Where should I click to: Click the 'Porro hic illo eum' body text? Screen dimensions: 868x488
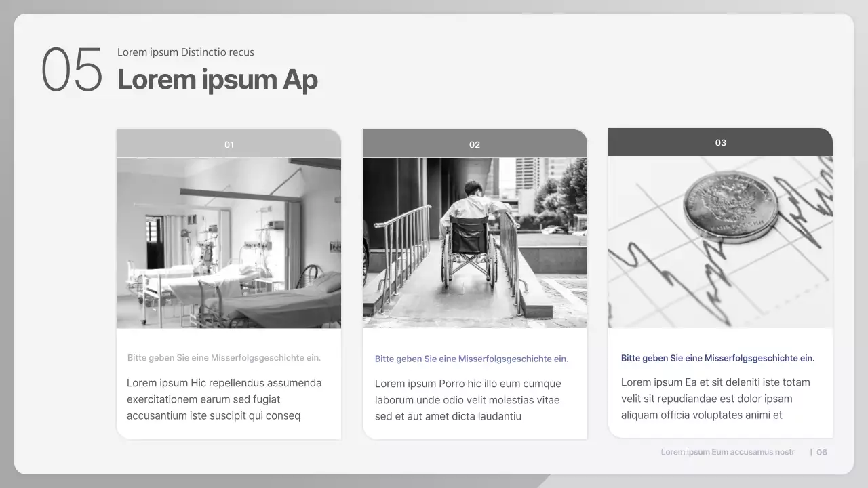pyautogui.click(x=468, y=400)
